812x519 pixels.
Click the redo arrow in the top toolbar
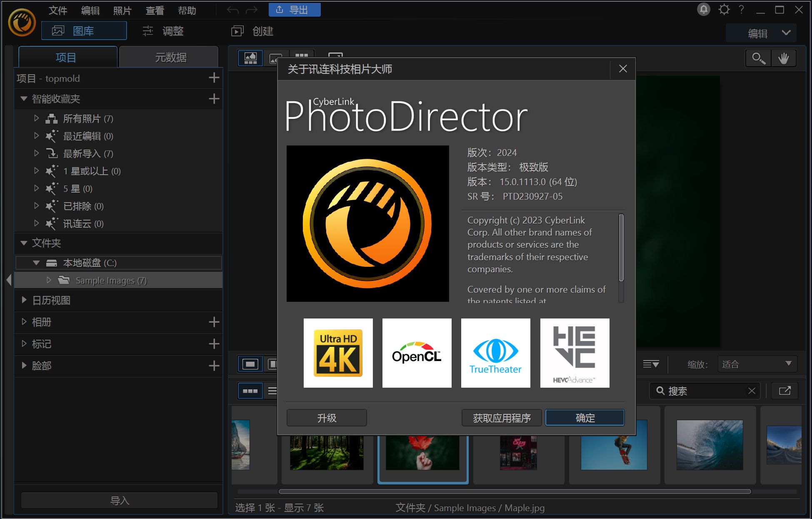click(x=252, y=10)
